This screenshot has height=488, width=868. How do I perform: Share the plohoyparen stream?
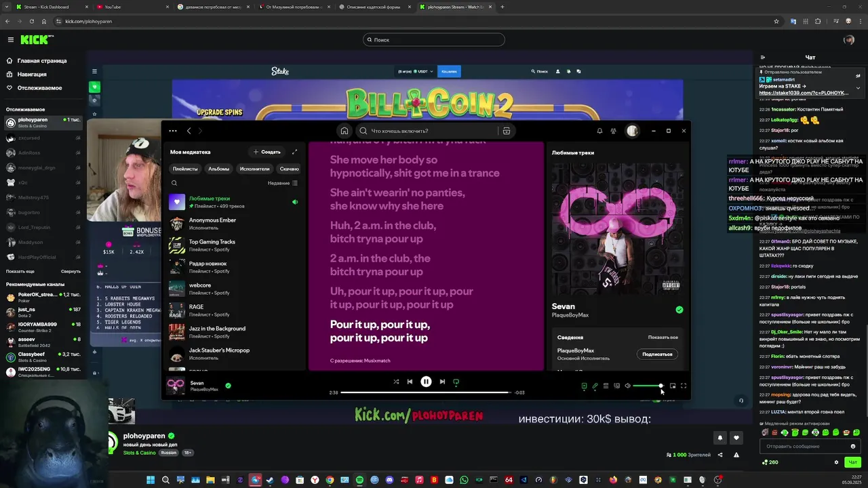point(720,455)
